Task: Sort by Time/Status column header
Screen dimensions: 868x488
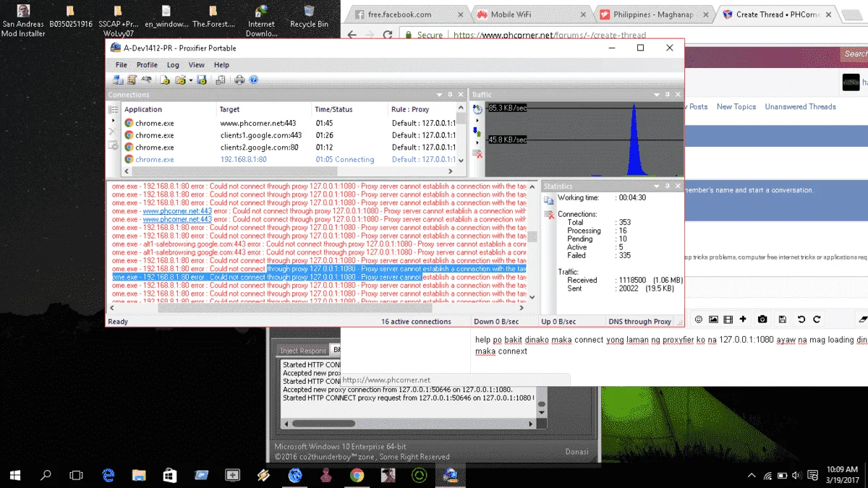Action: (350, 109)
